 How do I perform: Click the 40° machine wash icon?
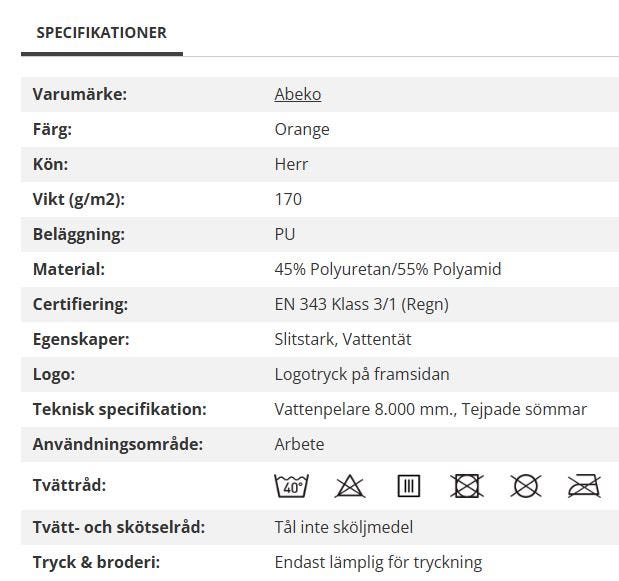coord(291,487)
